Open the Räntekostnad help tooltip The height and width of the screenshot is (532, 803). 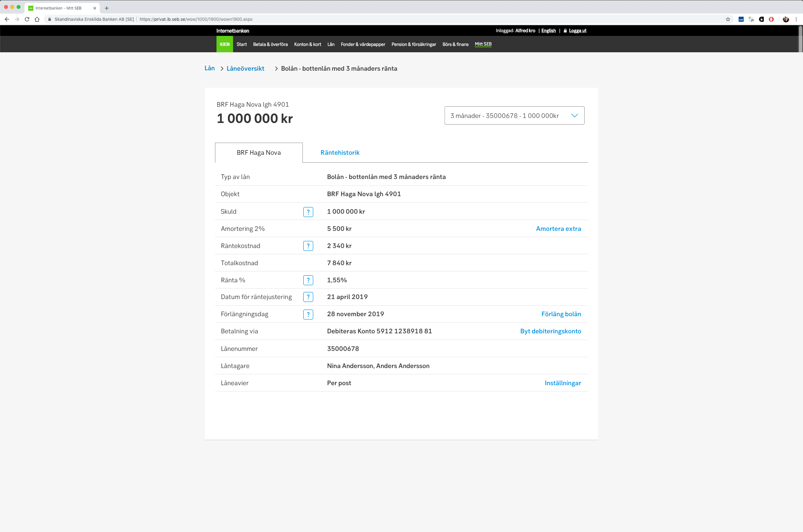pos(308,246)
